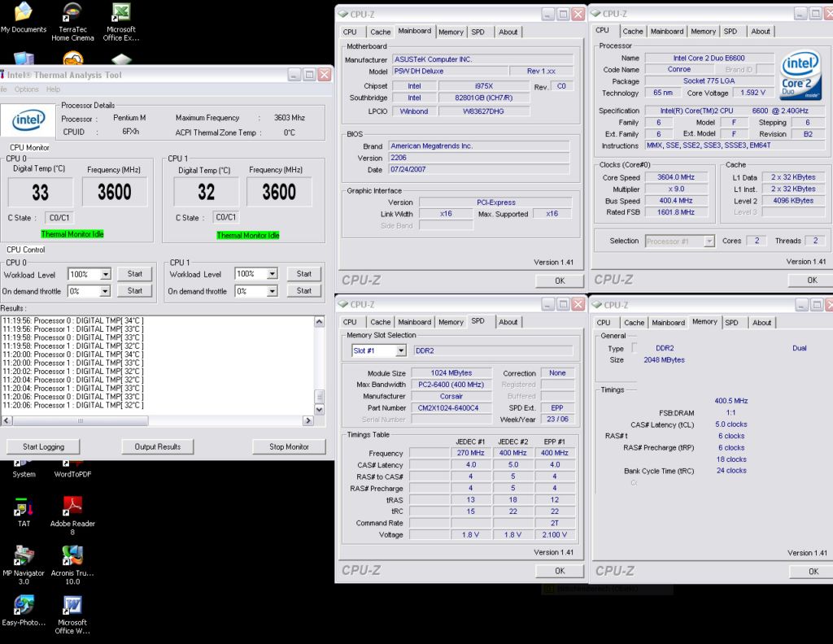Image resolution: width=833 pixels, height=644 pixels.
Task: Launch Microsoft Office Word desktop icon
Action: pos(72,615)
